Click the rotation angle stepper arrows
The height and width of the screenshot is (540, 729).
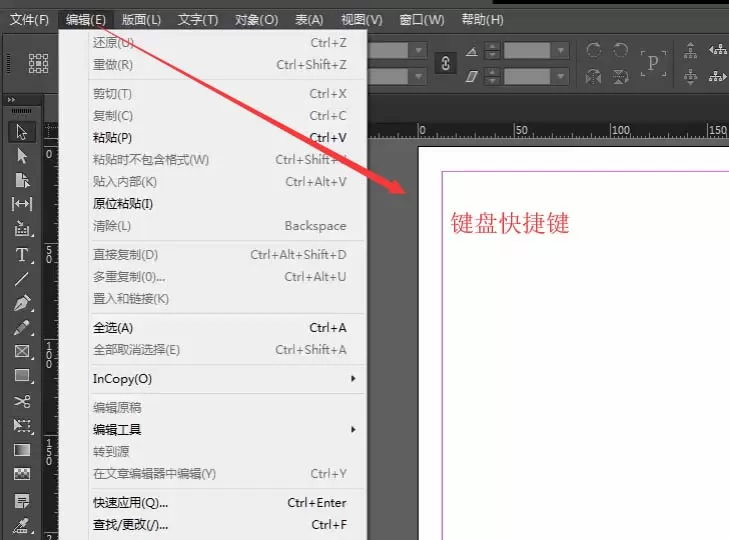492,50
